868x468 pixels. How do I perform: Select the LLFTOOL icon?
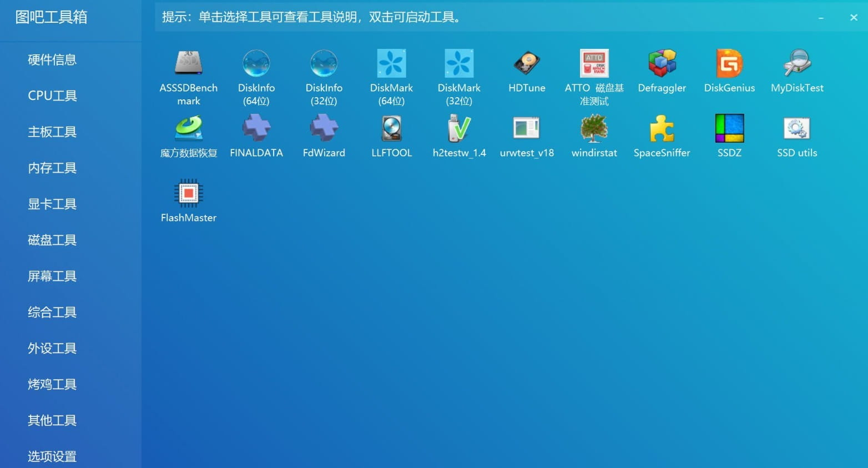coord(392,128)
